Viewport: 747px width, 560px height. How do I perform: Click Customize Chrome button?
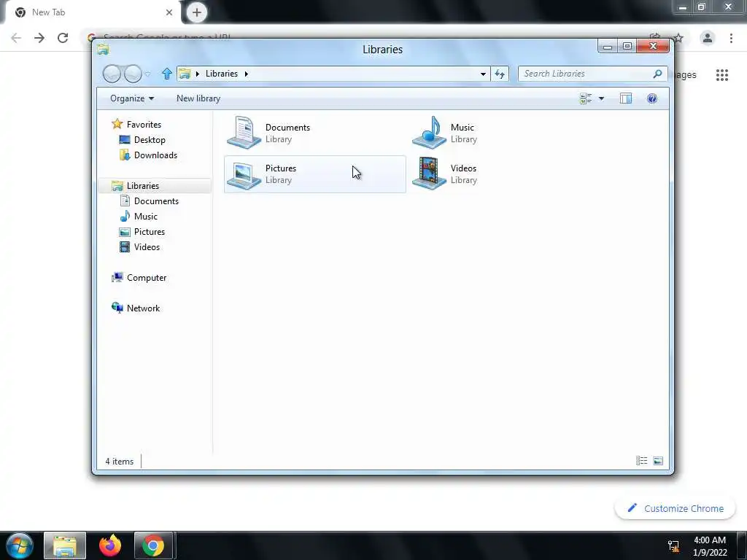pos(676,508)
